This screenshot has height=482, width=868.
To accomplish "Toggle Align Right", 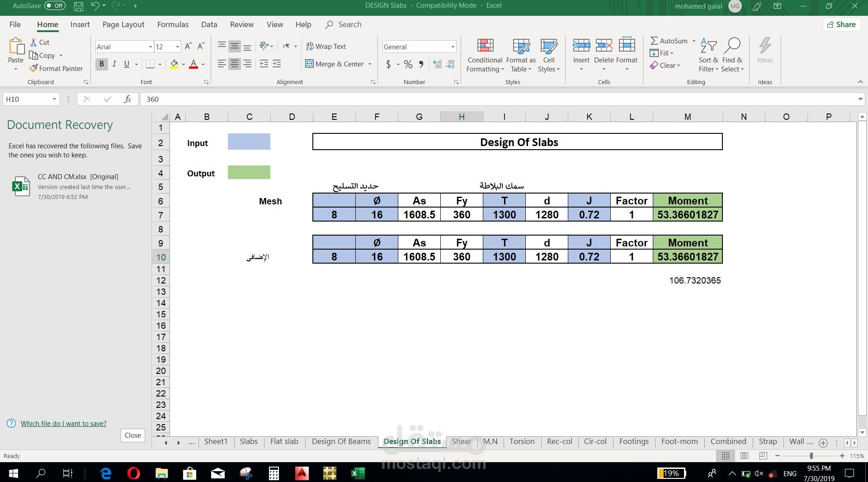I will (x=247, y=64).
